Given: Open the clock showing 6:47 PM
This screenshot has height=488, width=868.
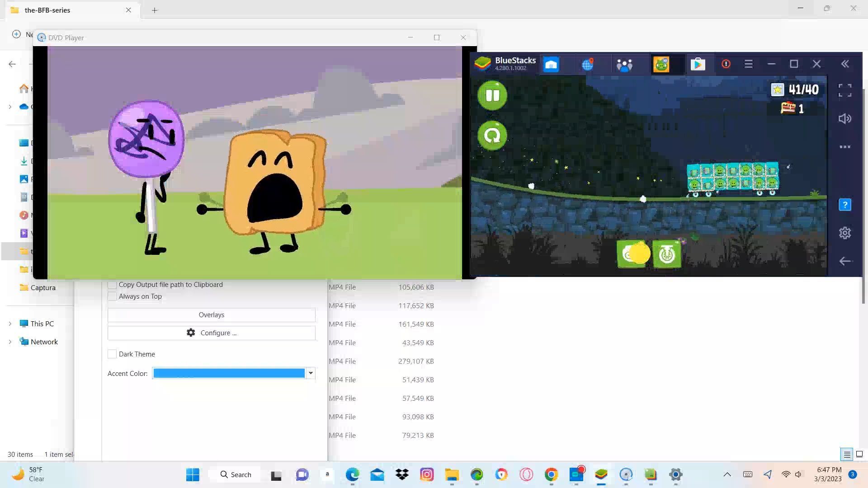Looking at the screenshot, I should 828,474.
